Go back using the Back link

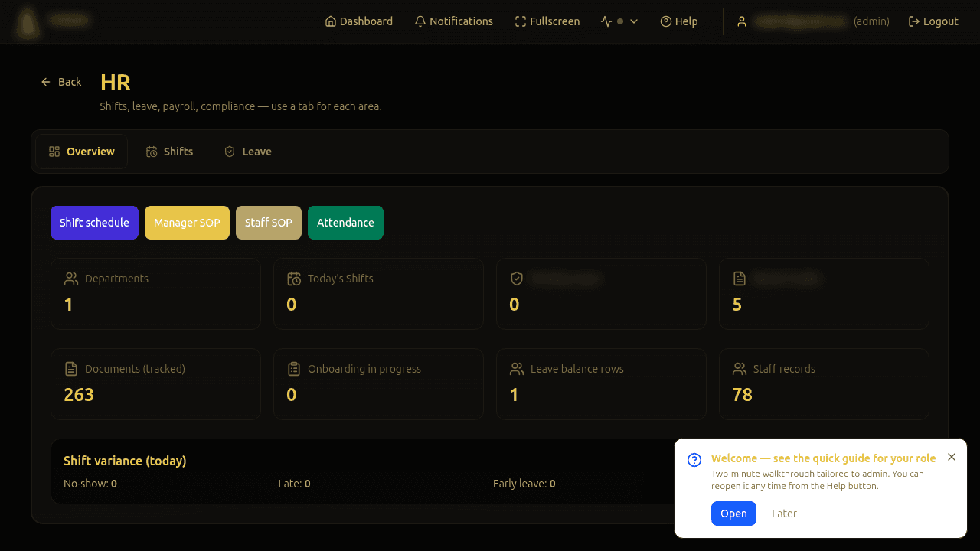coord(61,82)
